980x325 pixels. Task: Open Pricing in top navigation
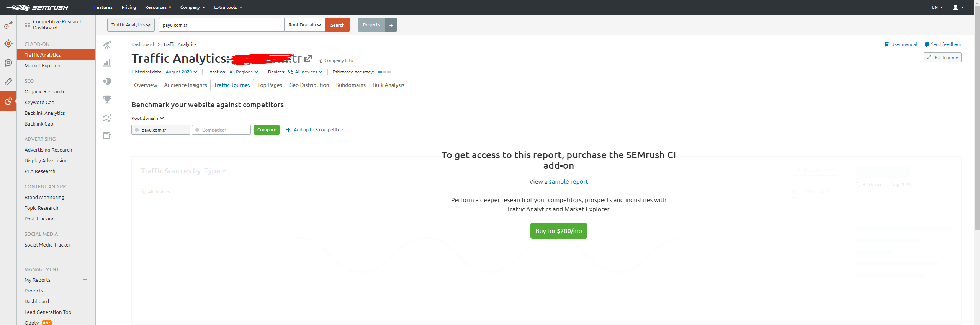coord(129,7)
